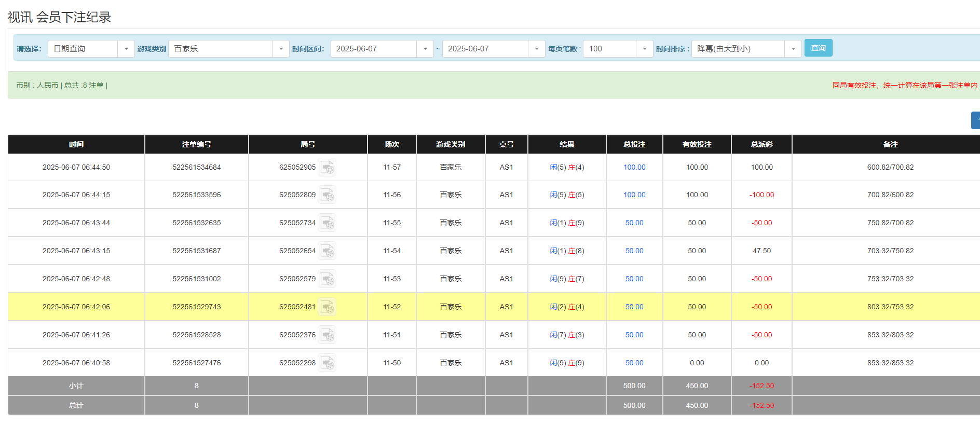Click the 查询 search button
The height and width of the screenshot is (425, 980).
point(818,48)
